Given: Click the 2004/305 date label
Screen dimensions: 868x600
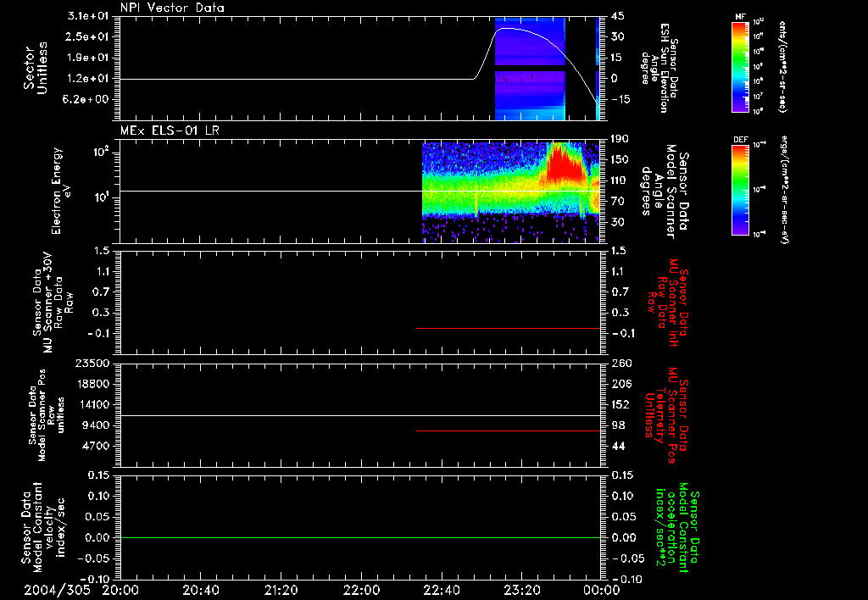Looking at the screenshot, I should tap(57, 590).
